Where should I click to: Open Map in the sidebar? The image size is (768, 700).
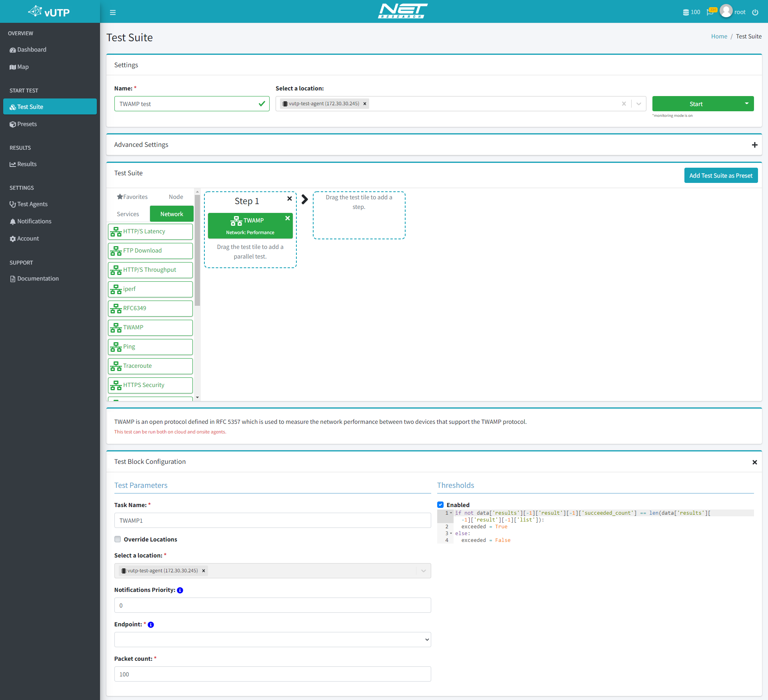[x=50, y=67]
